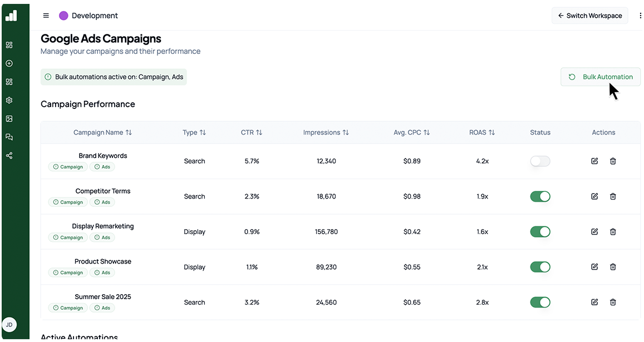
Task: Sort by Avg. CPC column
Action: (411, 132)
